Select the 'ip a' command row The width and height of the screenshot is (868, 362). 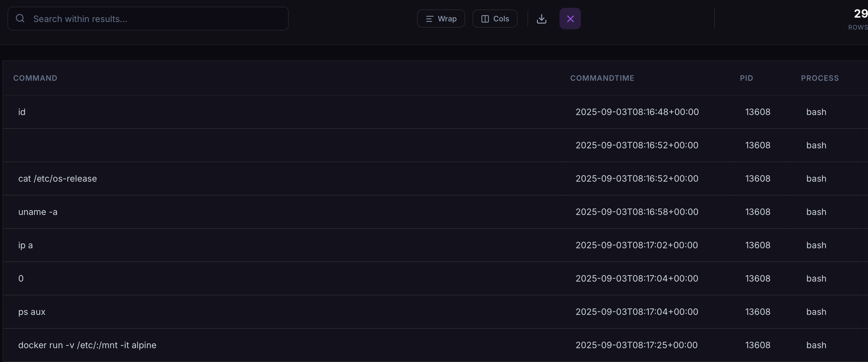[x=26, y=245]
